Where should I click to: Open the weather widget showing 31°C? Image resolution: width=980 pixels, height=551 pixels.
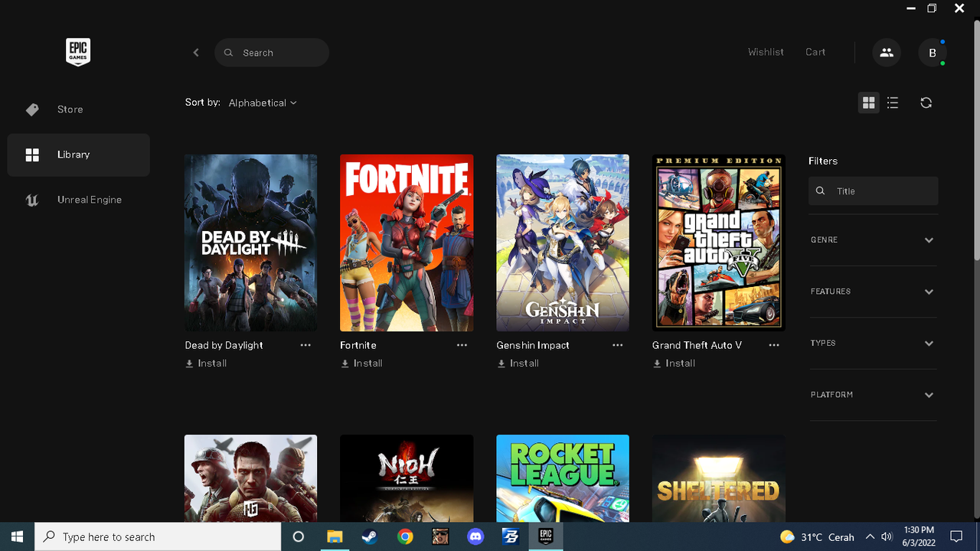click(817, 536)
